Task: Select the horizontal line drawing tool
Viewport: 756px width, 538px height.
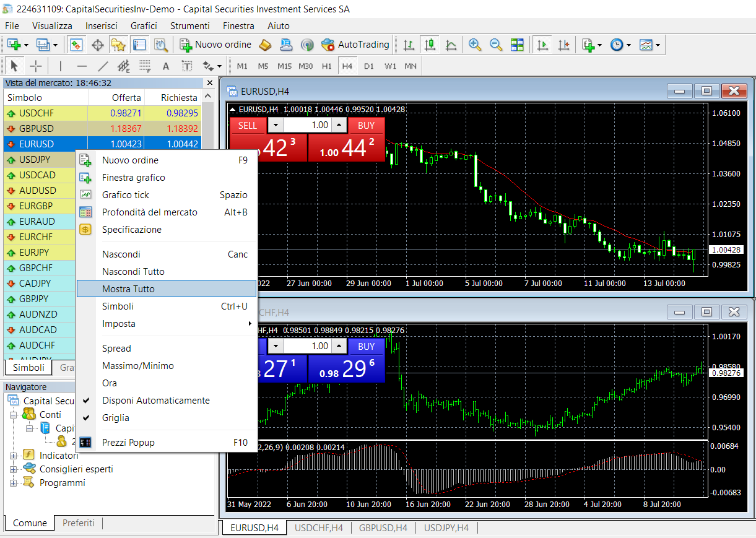Action: click(x=82, y=66)
